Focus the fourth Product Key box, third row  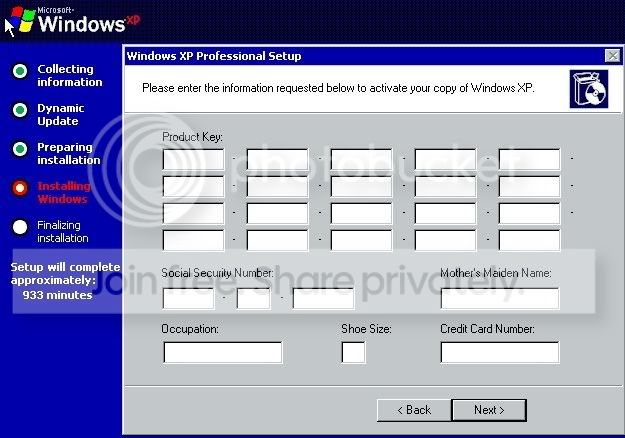(446, 213)
